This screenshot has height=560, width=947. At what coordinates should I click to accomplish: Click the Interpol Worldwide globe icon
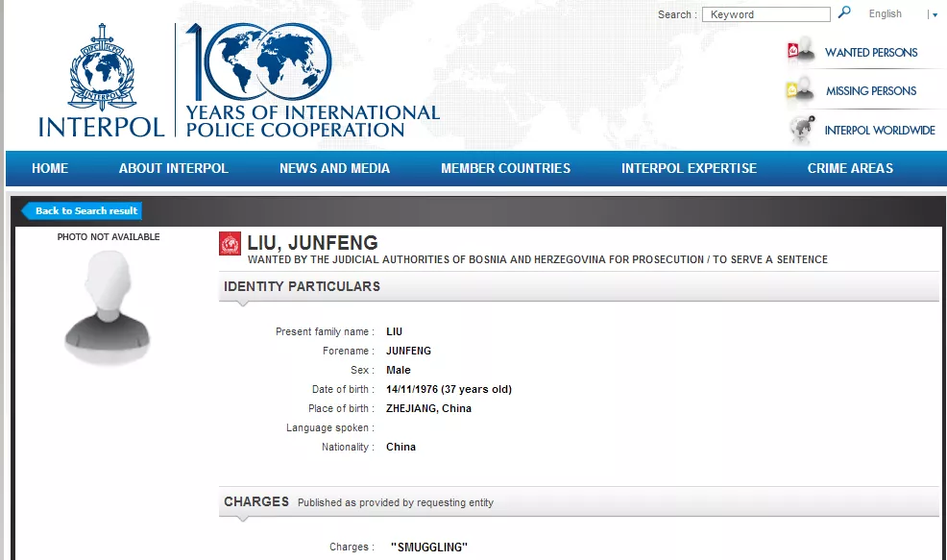click(800, 129)
